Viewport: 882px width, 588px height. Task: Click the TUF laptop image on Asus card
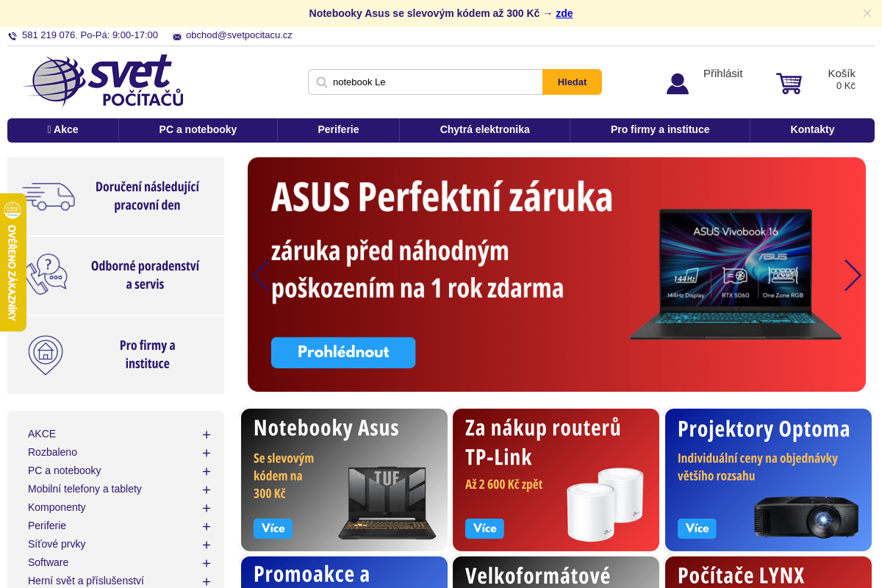pos(387,503)
